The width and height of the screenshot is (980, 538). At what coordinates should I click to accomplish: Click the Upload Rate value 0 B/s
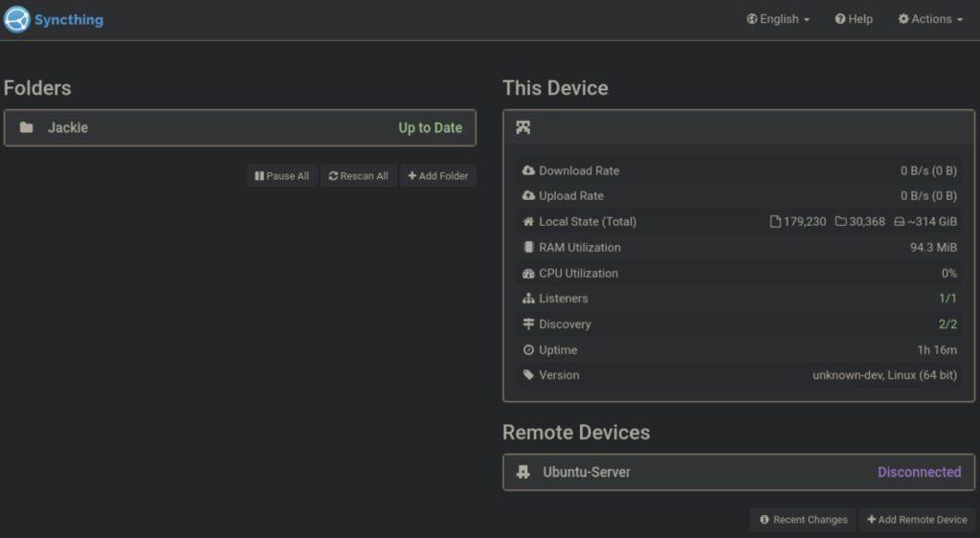click(928, 195)
